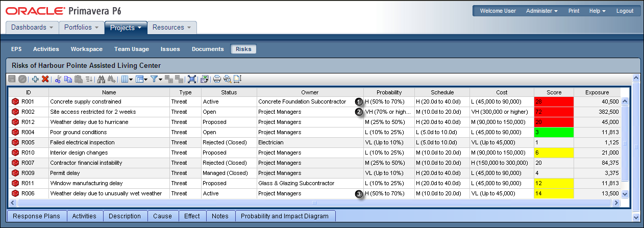Open the Administer dropdown menu
Image resolution: width=644 pixels, height=228 pixels.
coord(541,11)
